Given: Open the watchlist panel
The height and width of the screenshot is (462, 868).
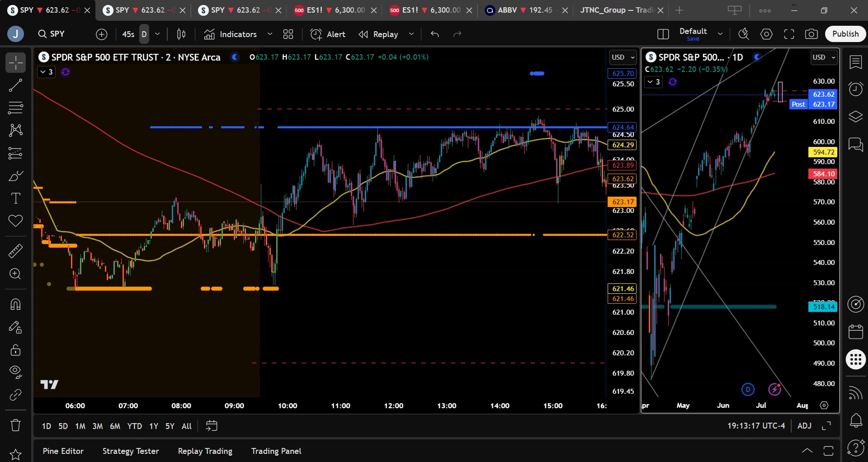Looking at the screenshot, I should pyautogui.click(x=856, y=62).
